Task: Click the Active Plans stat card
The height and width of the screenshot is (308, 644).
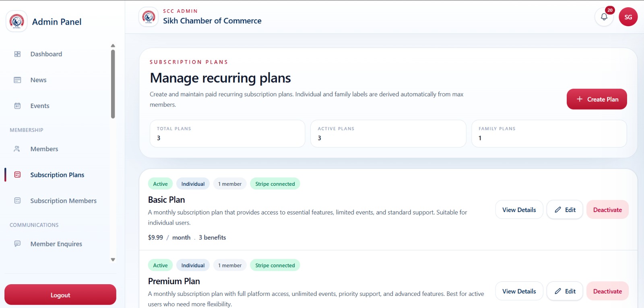Action: pyautogui.click(x=388, y=133)
